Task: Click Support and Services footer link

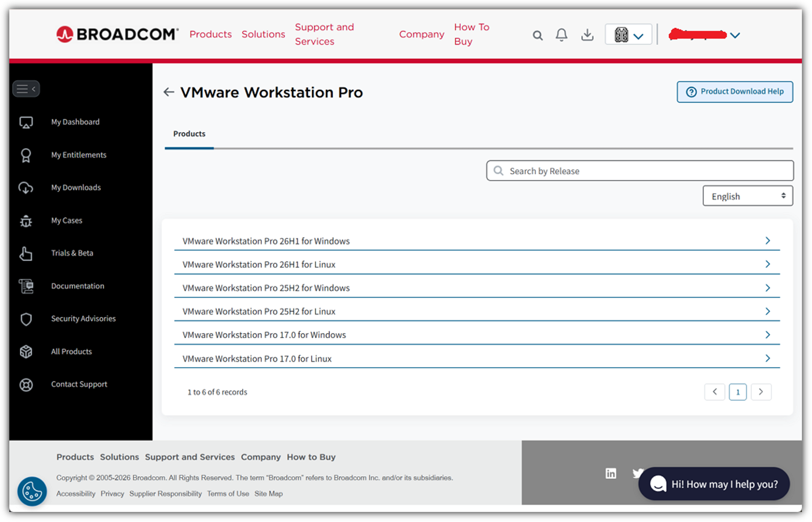Action: pos(189,457)
